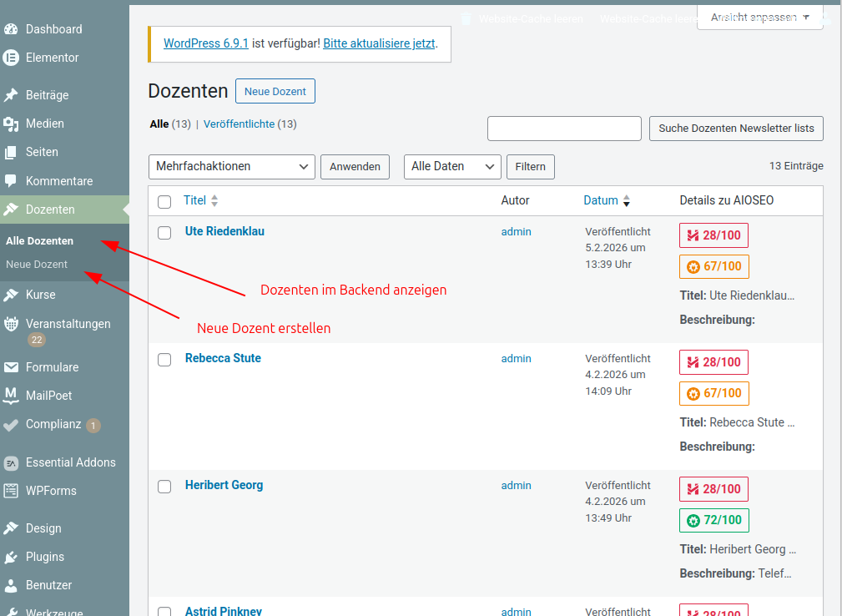Image resolution: width=842 pixels, height=616 pixels.
Task: Click the Veranstaltungen calendar icon
Action: (11, 324)
